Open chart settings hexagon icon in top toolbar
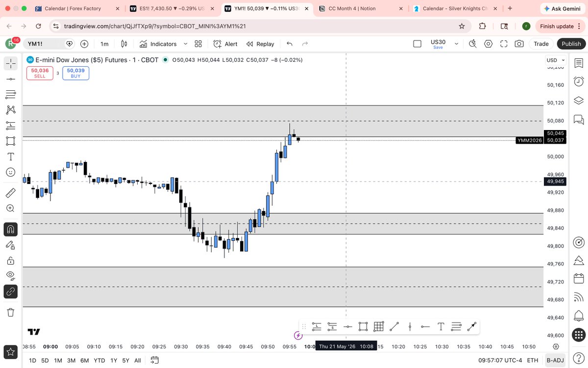This screenshot has width=588, height=368. (488, 44)
